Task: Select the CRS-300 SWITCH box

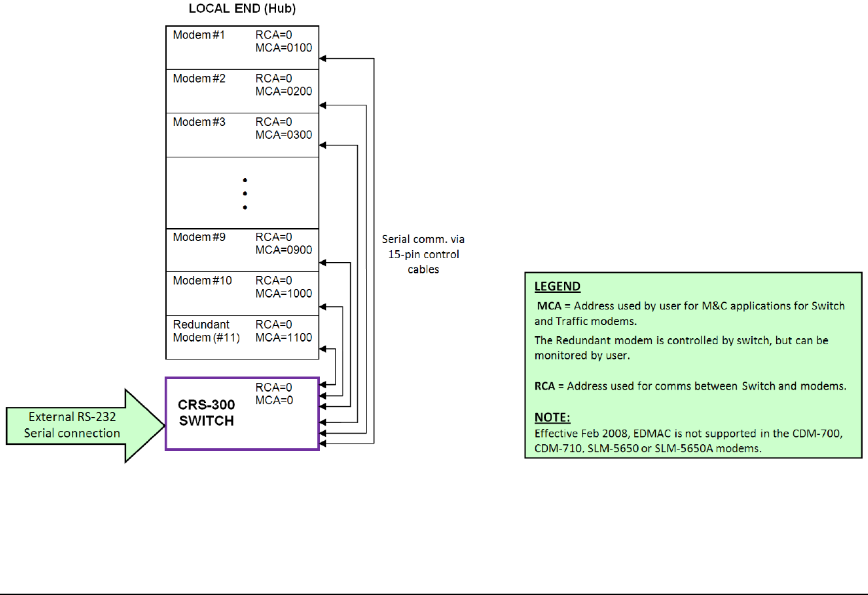Action: (242, 414)
